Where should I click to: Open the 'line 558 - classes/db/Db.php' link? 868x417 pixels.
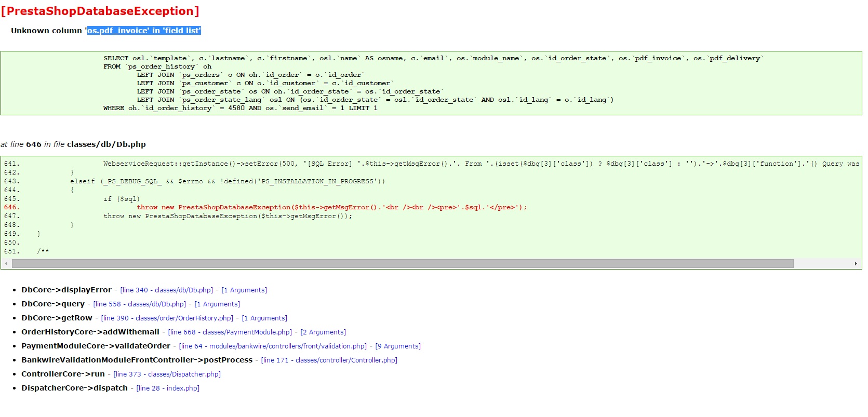pos(140,304)
